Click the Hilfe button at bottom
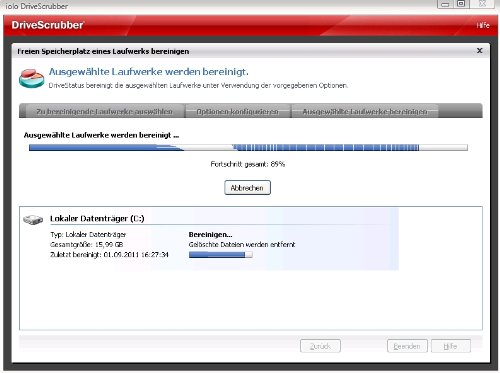Screen dimensions: 500x373 tap(451, 346)
